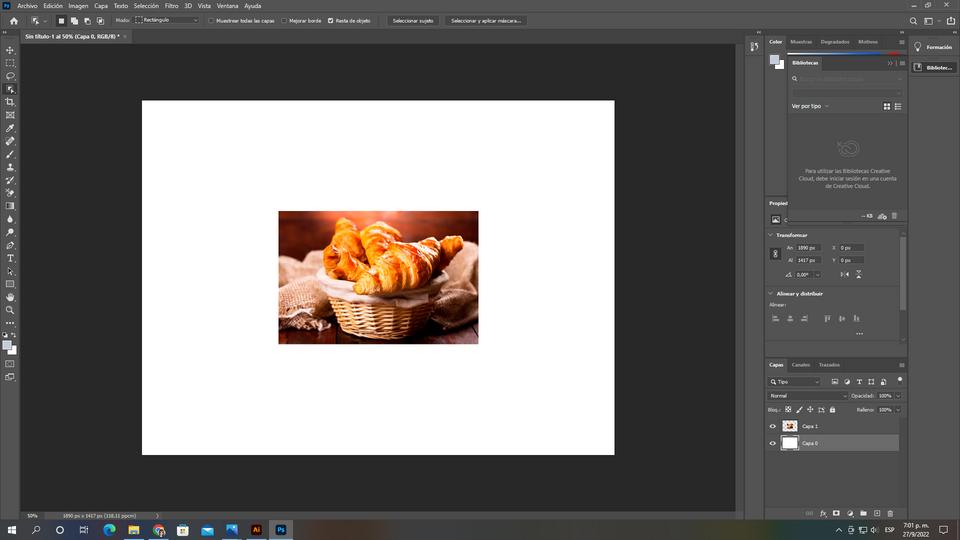Select the Pen tool
The width and height of the screenshot is (960, 540).
pyautogui.click(x=10, y=246)
